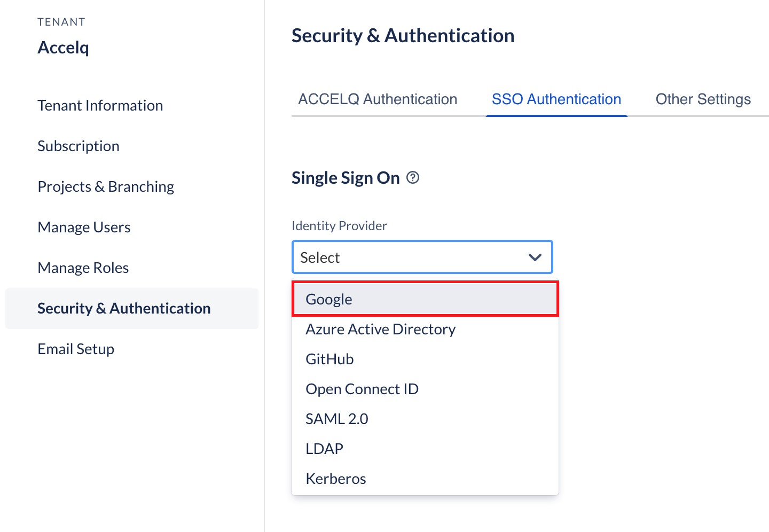Open the Identity Provider Select box
This screenshot has height=532, width=769.
422,257
